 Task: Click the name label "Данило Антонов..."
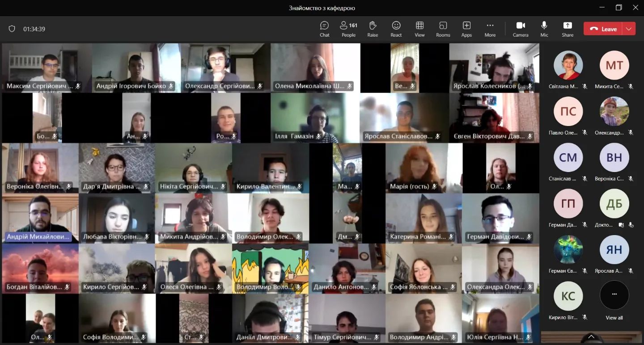341,287
